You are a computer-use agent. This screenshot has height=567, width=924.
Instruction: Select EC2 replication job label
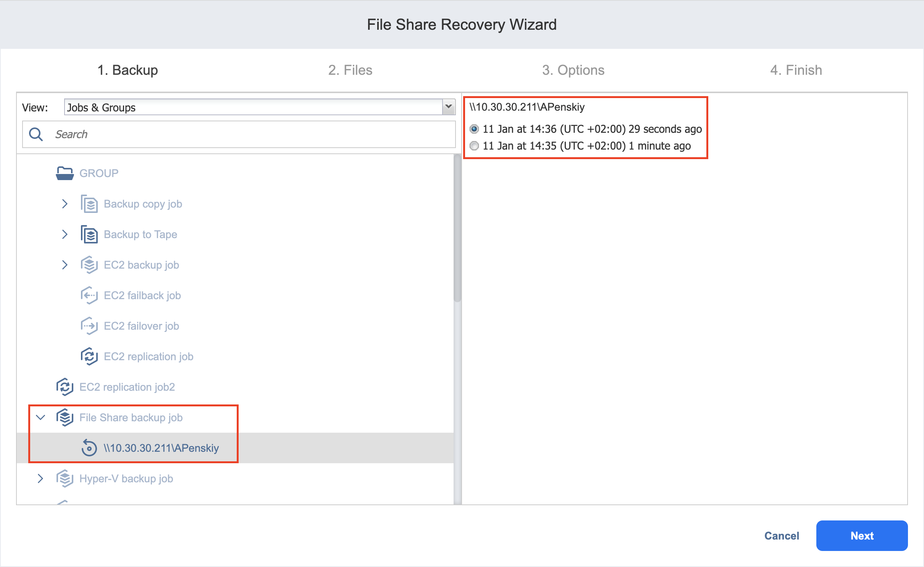pos(149,356)
